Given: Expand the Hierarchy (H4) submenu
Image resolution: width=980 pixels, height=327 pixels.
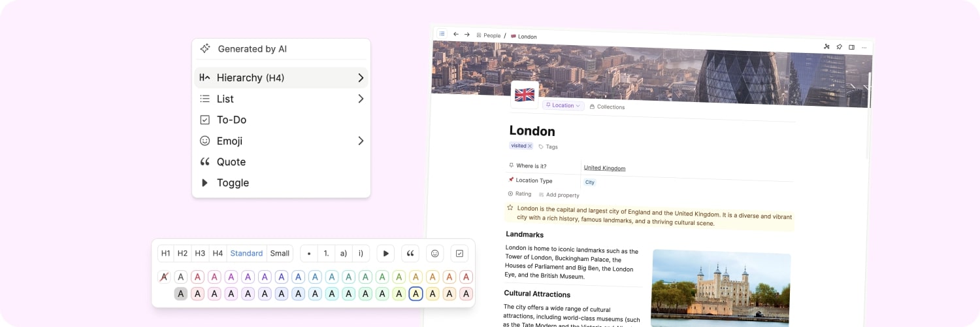Looking at the screenshot, I should pyautogui.click(x=360, y=78).
